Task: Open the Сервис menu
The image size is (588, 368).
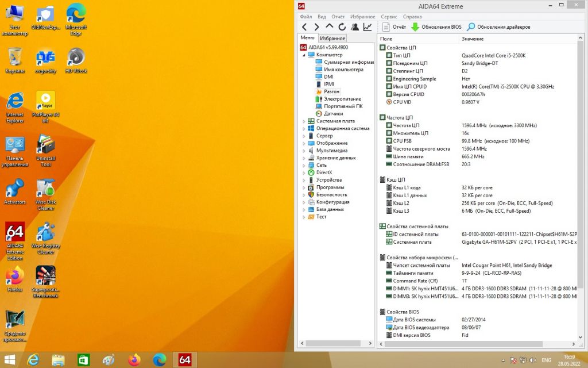Action: (x=389, y=17)
